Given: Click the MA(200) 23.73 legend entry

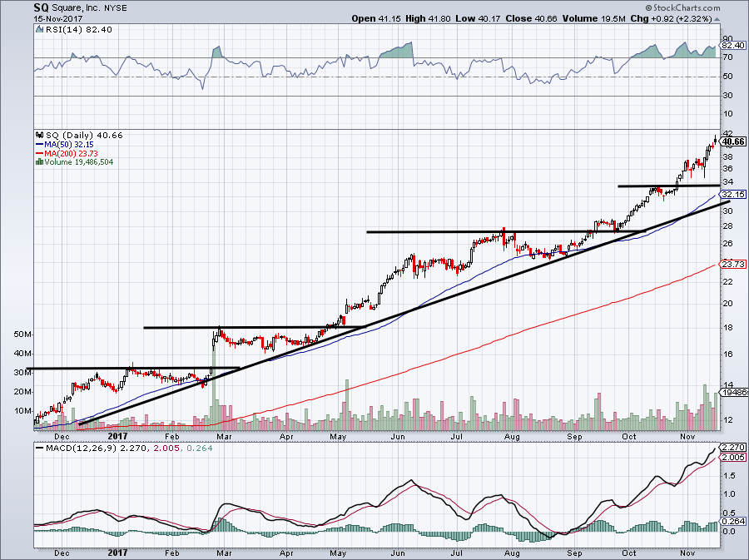Looking at the screenshot, I should 67,153.
